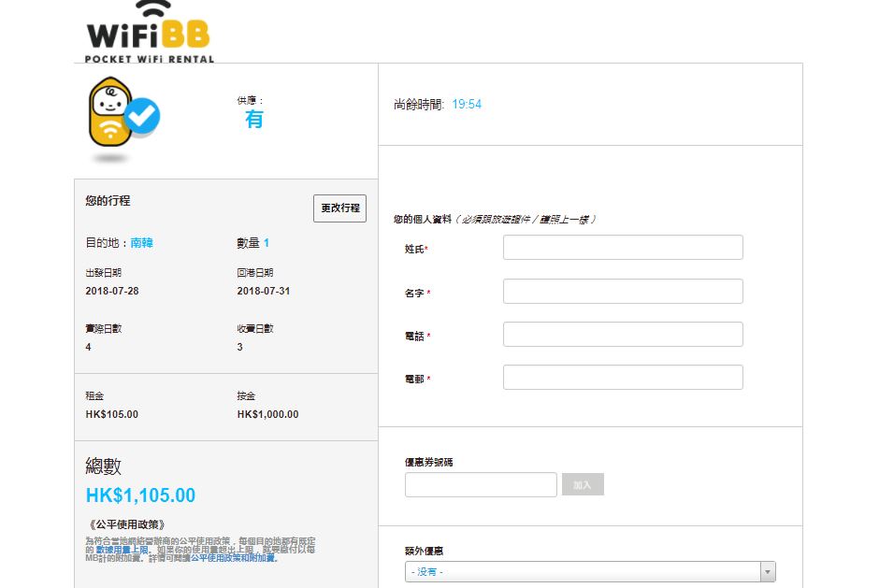Click the dropdown arrow of 額外優惠
The width and height of the screenshot is (879, 588).
click(x=768, y=572)
